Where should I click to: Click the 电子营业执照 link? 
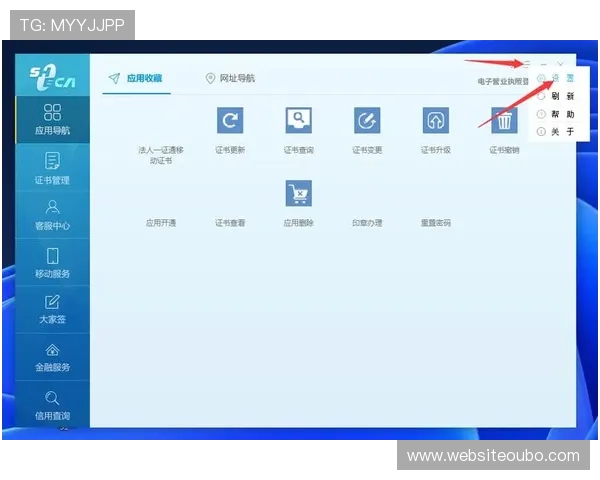tap(503, 81)
